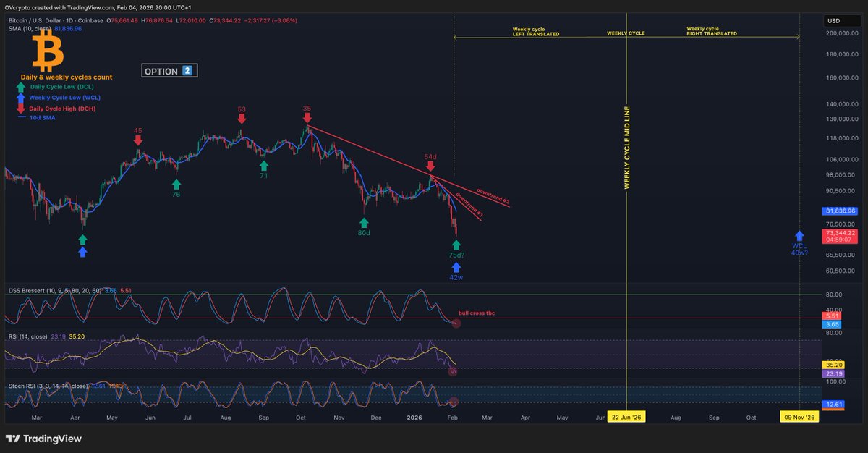Click the TradingView logo at bottom left

43,439
